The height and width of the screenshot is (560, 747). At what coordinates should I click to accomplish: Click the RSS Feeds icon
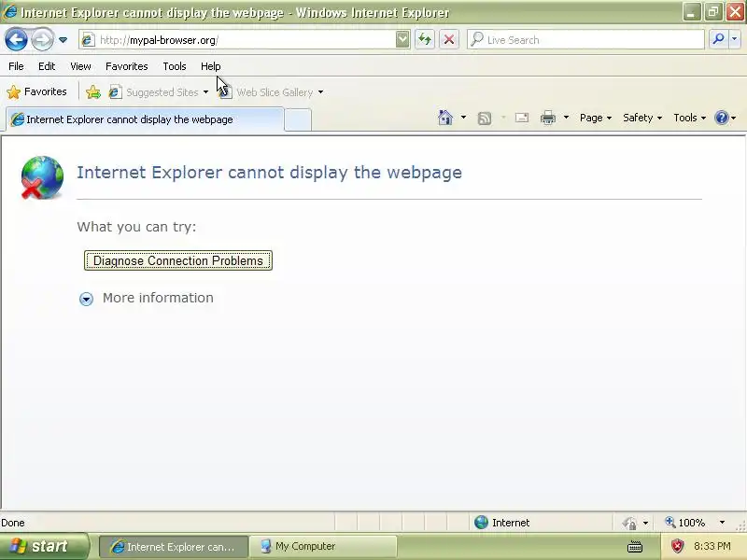(x=485, y=118)
